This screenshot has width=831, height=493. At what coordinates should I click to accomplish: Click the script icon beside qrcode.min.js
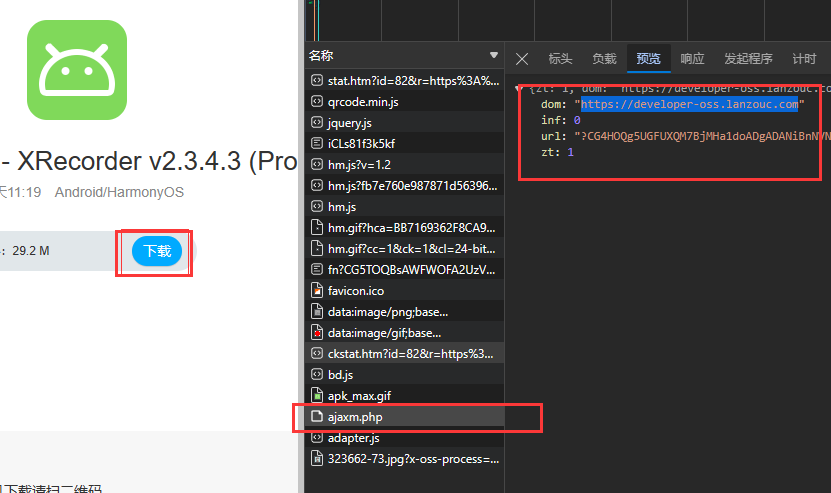(317, 101)
